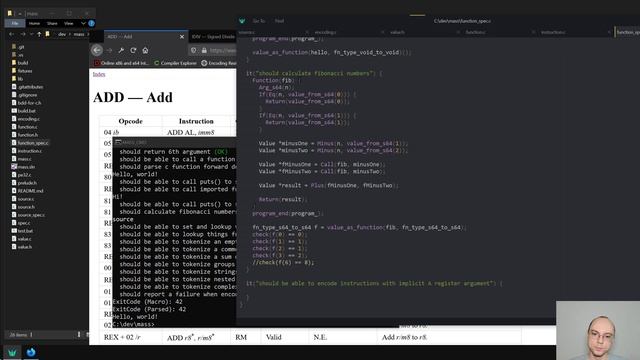Select the function.c file
The width and height of the screenshot is (640, 360).
coord(24,127)
